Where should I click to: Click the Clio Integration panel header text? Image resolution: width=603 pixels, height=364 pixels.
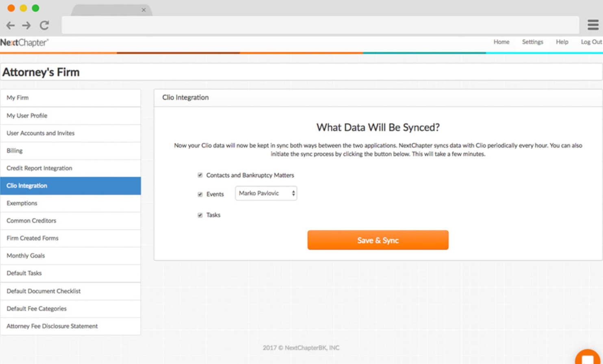(185, 97)
